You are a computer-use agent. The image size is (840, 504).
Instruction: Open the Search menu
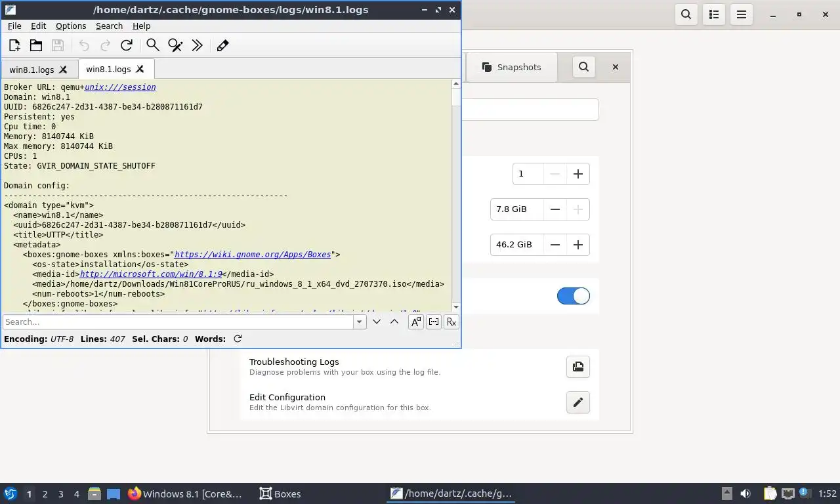tap(110, 26)
